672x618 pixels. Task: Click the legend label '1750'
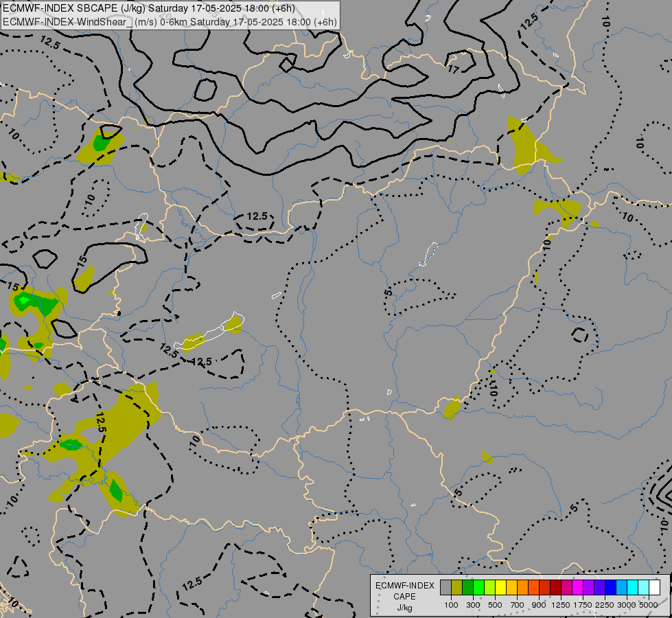click(x=583, y=605)
